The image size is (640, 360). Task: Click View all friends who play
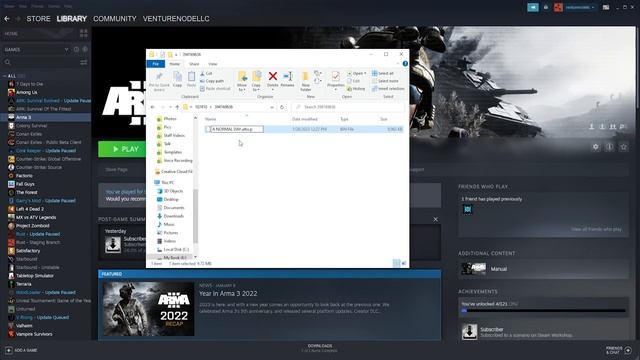tap(596, 229)
